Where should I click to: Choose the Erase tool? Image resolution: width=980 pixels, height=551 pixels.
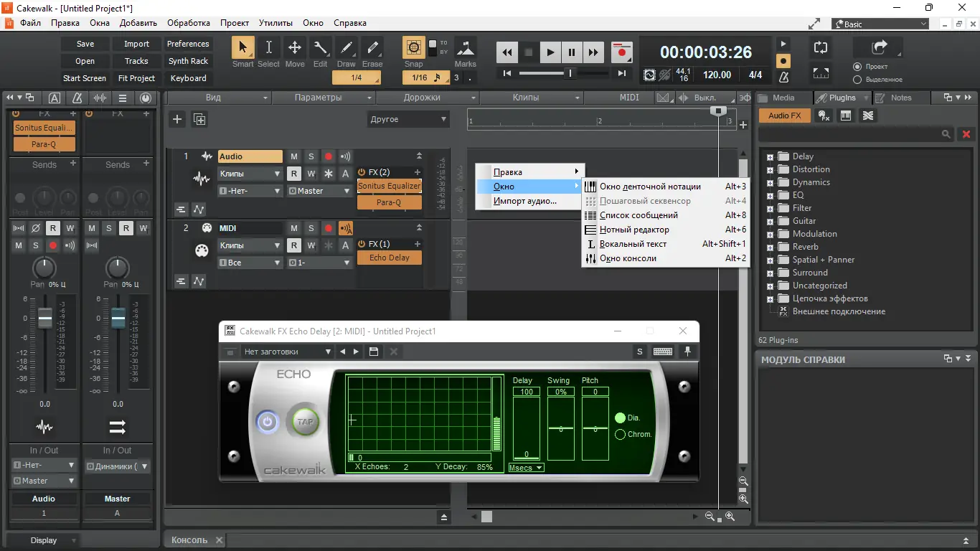[x=372, y=47]
